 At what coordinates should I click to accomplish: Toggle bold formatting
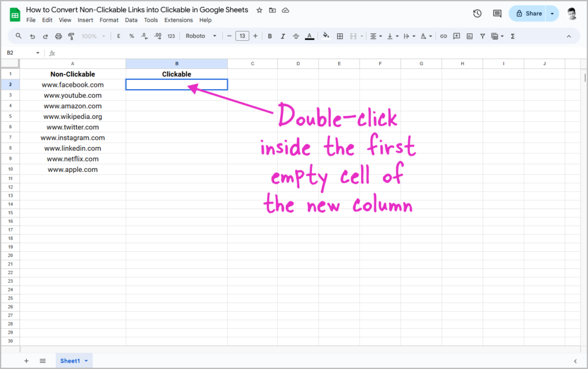pyautogui.click(x=270, y=36)
